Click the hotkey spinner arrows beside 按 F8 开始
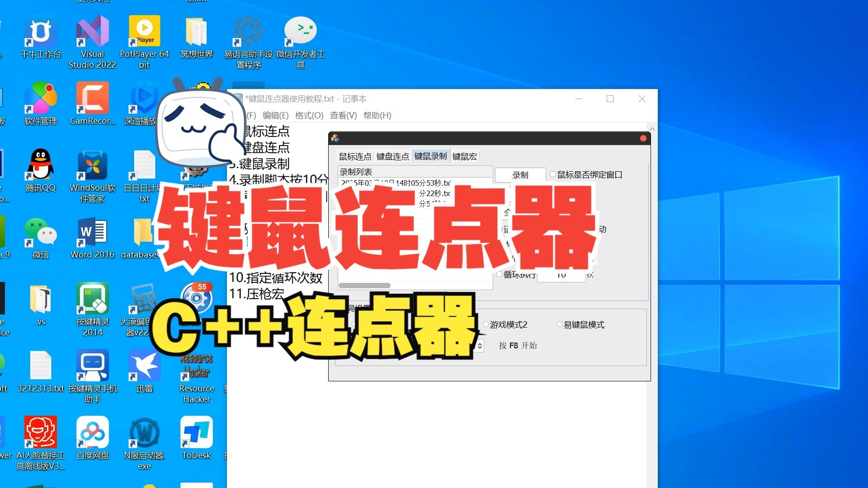This screenshot has width=868, height=488. (480, 346)
